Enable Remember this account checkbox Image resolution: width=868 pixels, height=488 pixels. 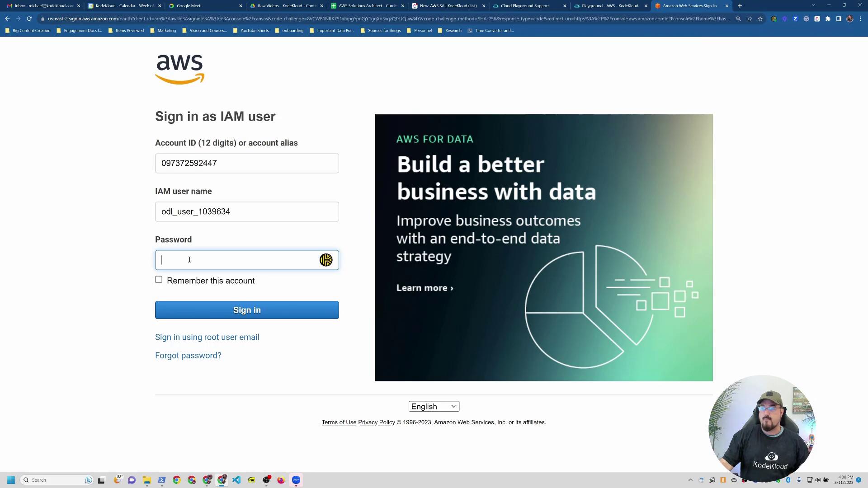click(159, 280)
